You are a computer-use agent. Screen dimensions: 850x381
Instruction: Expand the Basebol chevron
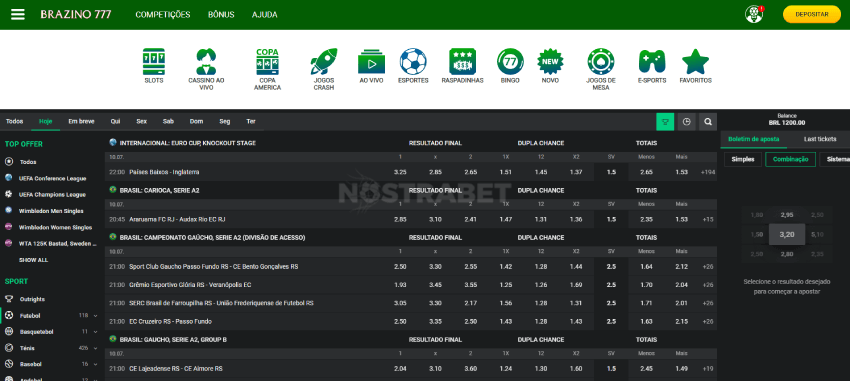pyautogui.click(x=95, y=364)
